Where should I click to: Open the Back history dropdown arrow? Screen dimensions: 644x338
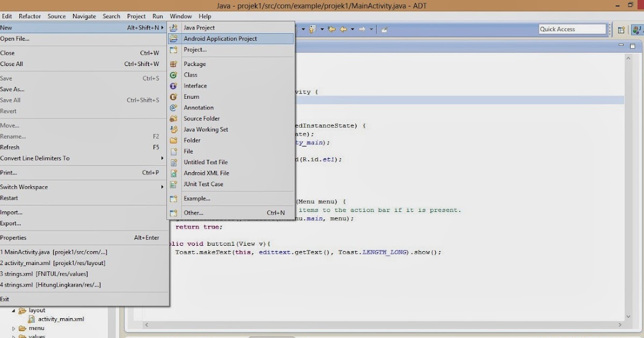tap(352, 29)
